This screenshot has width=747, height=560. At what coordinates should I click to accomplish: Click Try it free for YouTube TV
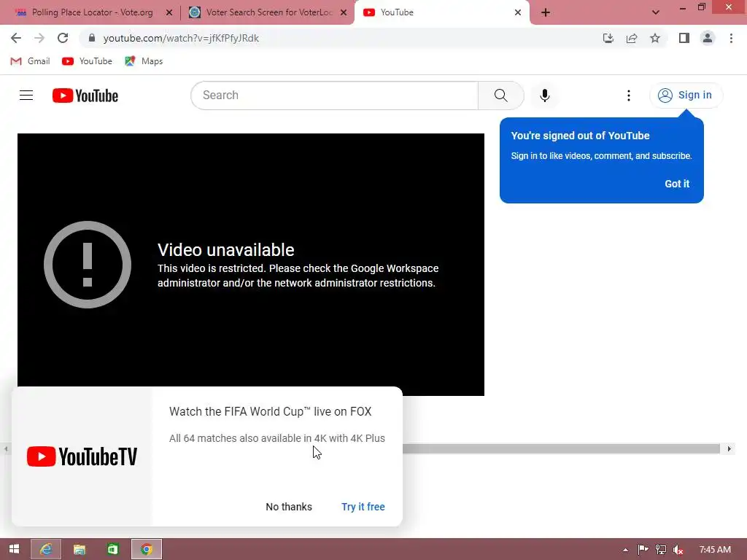pos(363,507)
